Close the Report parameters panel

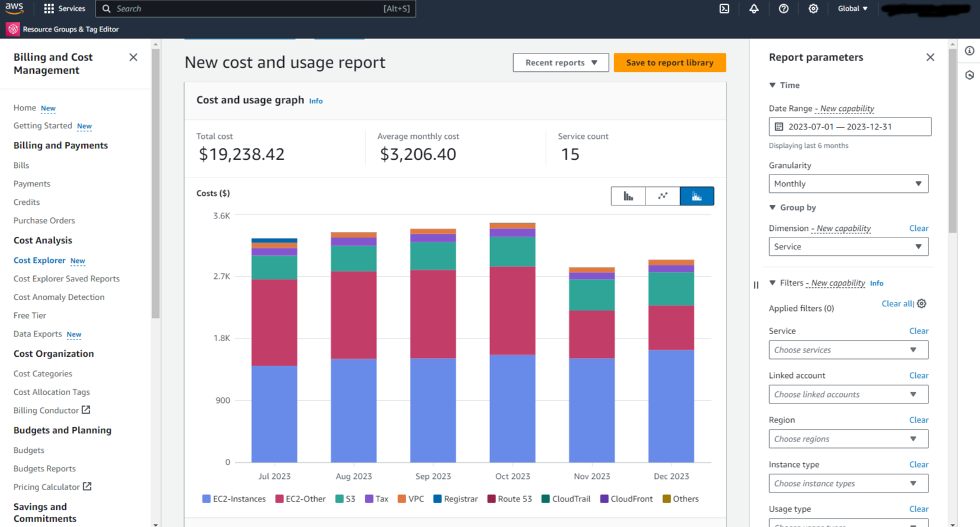(930, 57)
